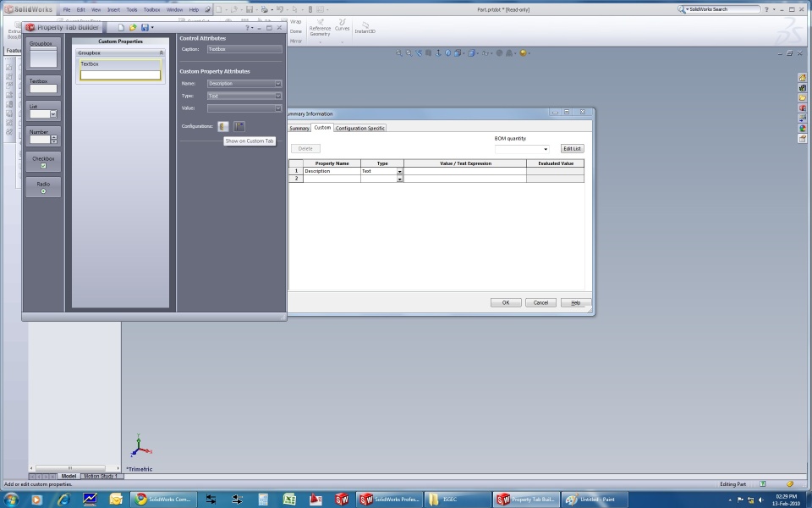This screenshot has height=508, width=812.
Task: Click the Print icon in SolidWorks toolbar
Action: [x=265, y=9]
